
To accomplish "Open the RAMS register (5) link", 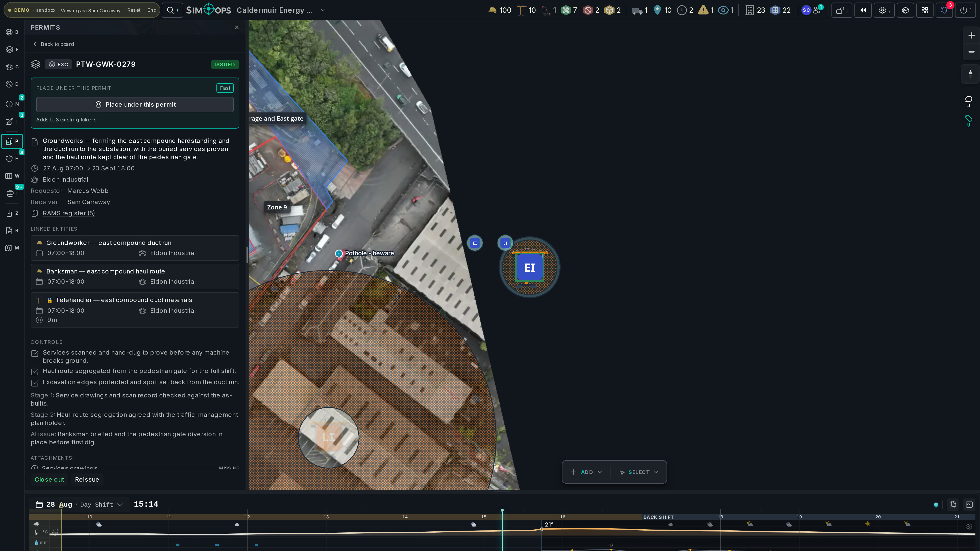I will coord(68,213).
